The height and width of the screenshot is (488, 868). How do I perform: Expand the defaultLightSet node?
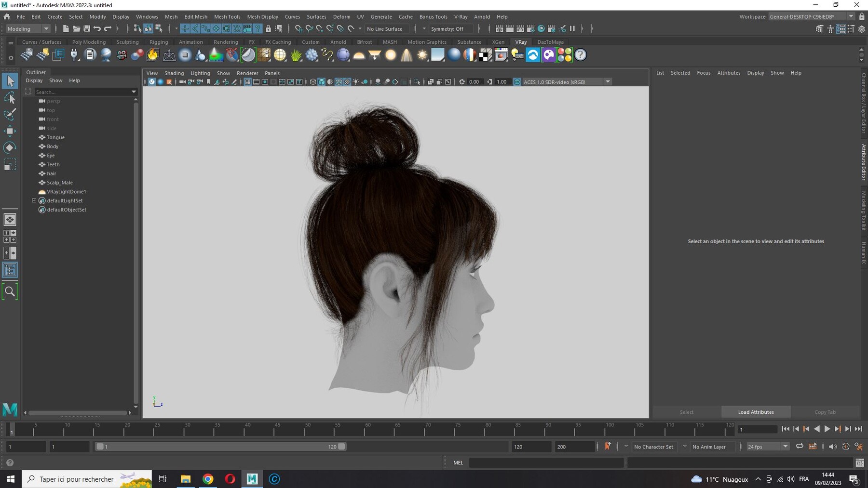coord(34,200)
